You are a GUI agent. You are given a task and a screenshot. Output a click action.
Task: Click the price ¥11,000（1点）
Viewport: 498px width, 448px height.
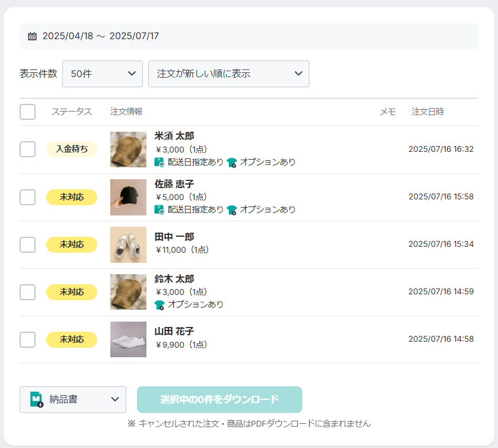coord(183,250)
